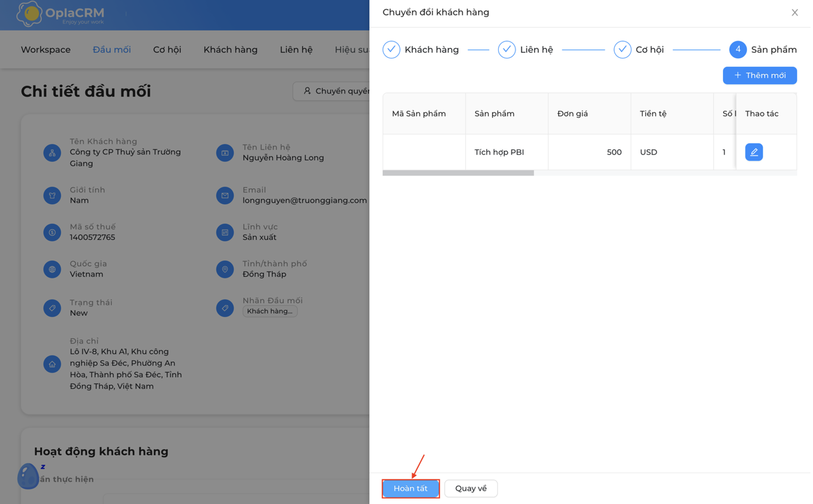This screenshot has height=504, width=813.
Task: Click the Trạng thái tag icon
Action: pos(52,308)
